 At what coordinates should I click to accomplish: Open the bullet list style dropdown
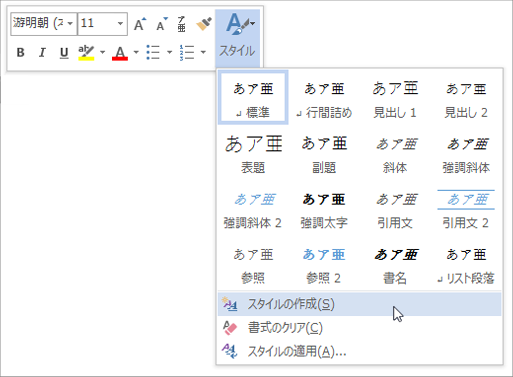169,52
